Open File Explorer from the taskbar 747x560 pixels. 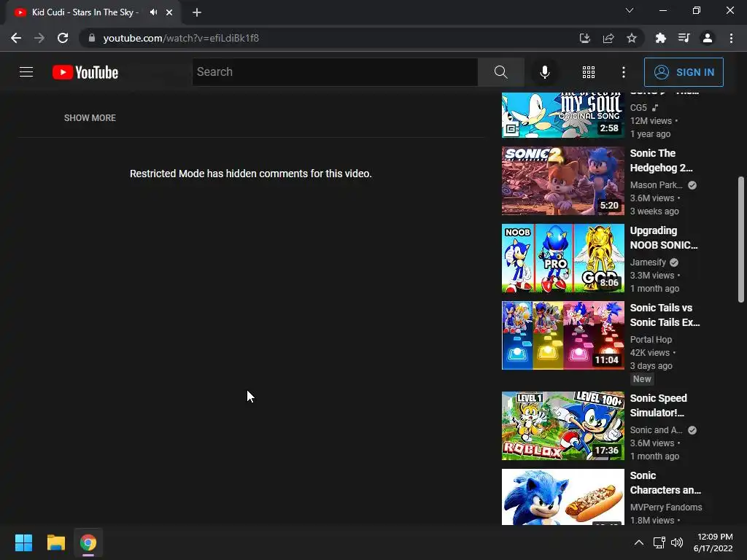coord(55,542)
